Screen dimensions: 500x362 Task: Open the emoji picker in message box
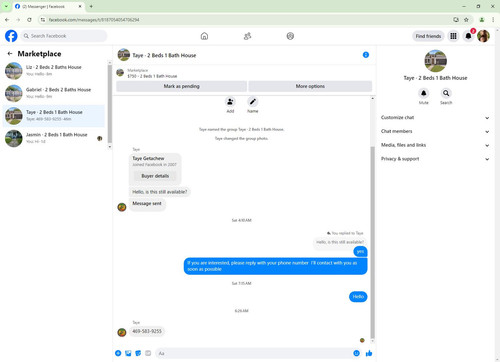point(356,353)
